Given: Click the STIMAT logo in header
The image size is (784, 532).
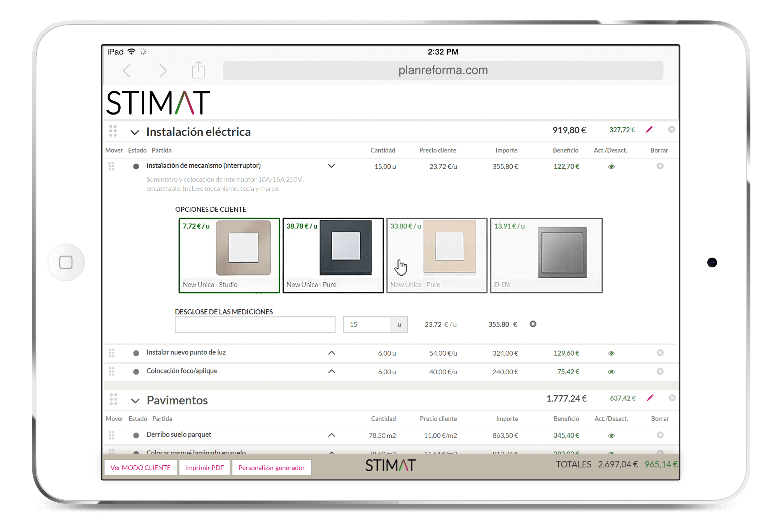Looking at the screenshot, I should tap(158, 102).
